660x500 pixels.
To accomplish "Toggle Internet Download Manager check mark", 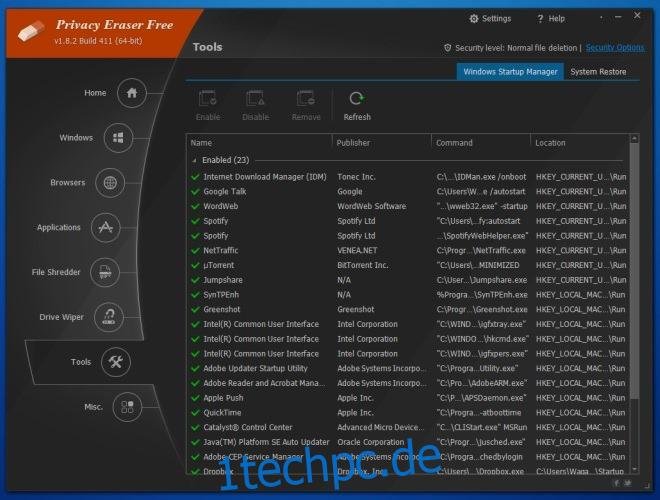I will [x=195, y=177].
